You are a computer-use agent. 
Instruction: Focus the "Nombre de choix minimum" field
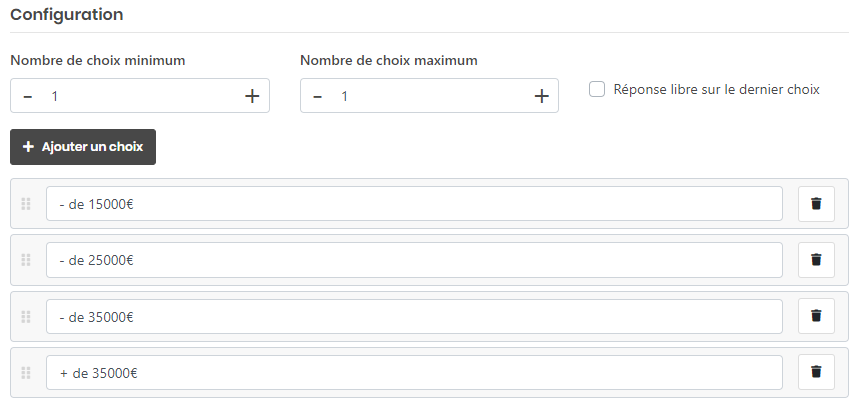[140, 96]
